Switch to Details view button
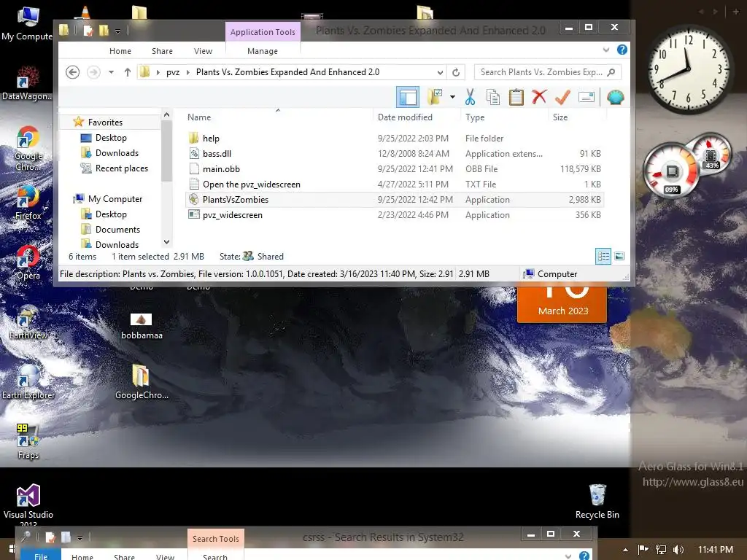Viewport: 747px width, 560px height. pyautogui.click(x=603, y=256)
